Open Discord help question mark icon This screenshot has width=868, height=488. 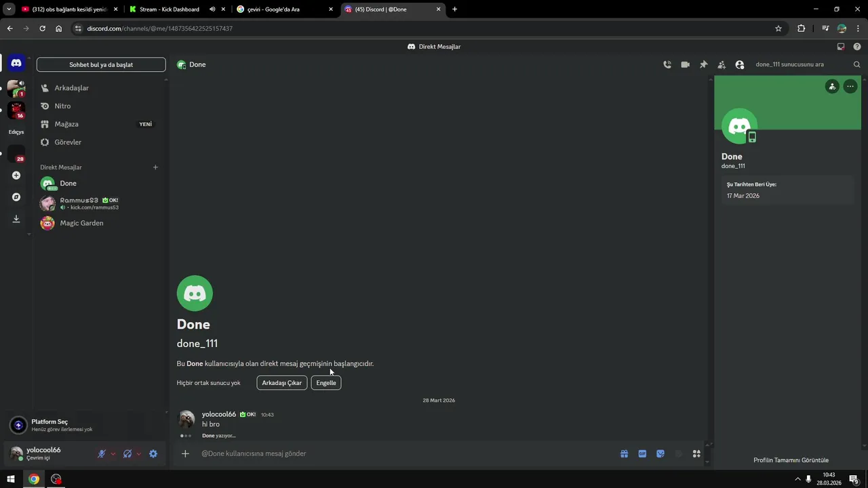(857, 47)
